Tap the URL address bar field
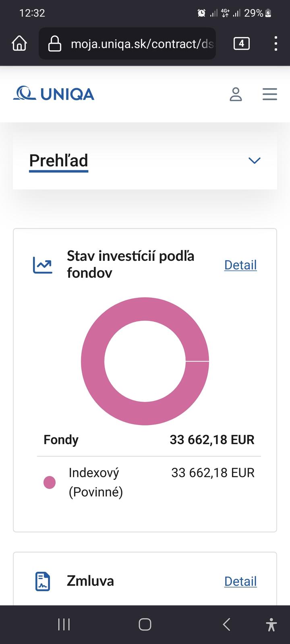 click(x=141, y=43)
